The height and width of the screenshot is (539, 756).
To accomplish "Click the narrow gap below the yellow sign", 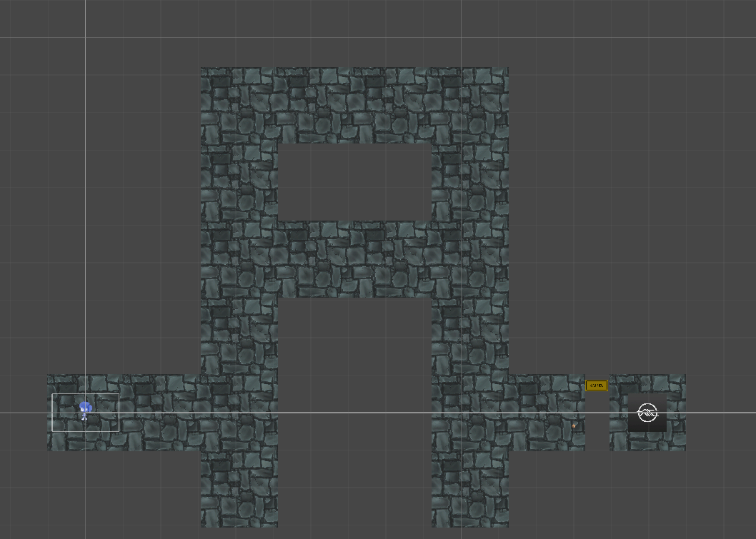I will (597, 423).
